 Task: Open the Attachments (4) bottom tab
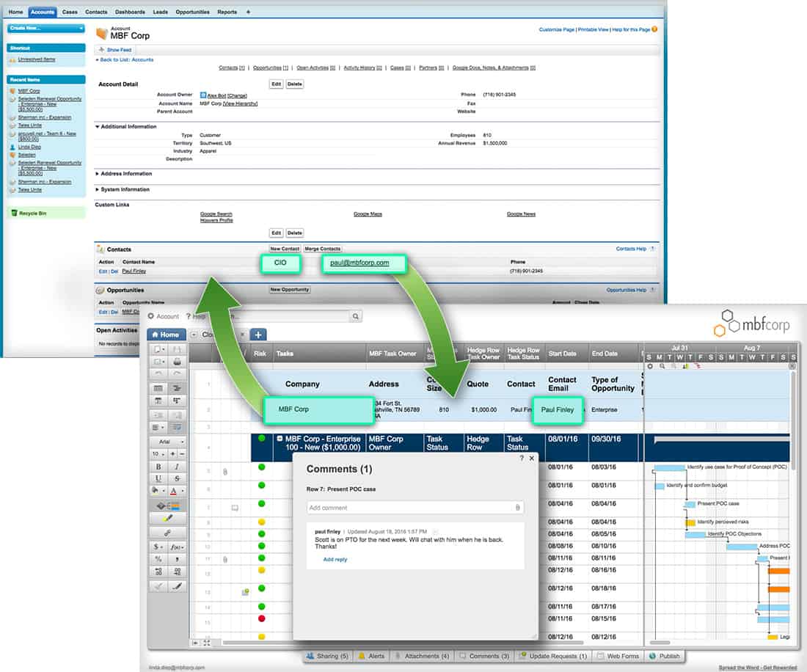click(x=422, y=656)
